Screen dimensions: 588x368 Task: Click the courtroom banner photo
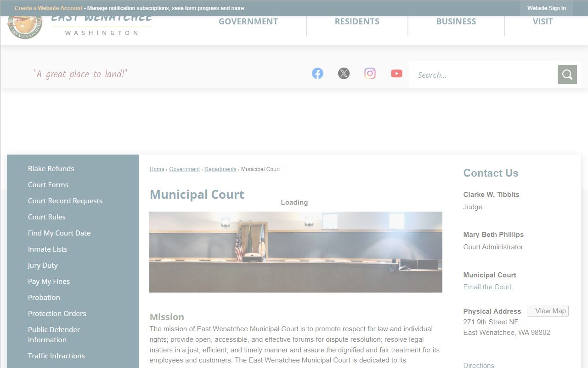pos(296,252)
